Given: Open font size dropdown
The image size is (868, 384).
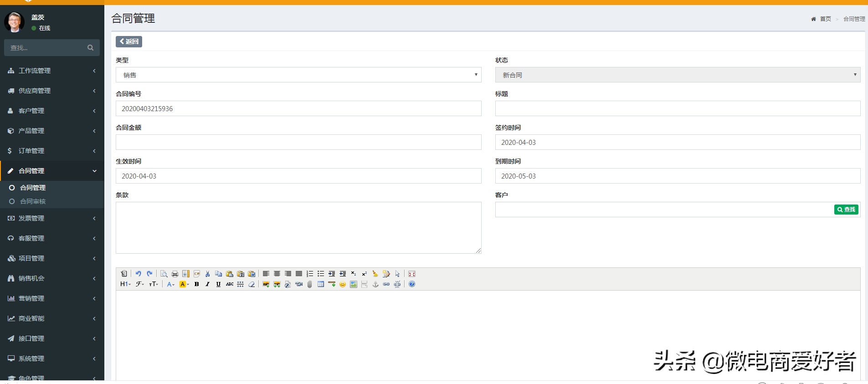Looking at the screenshot, I should coord(154,284).
